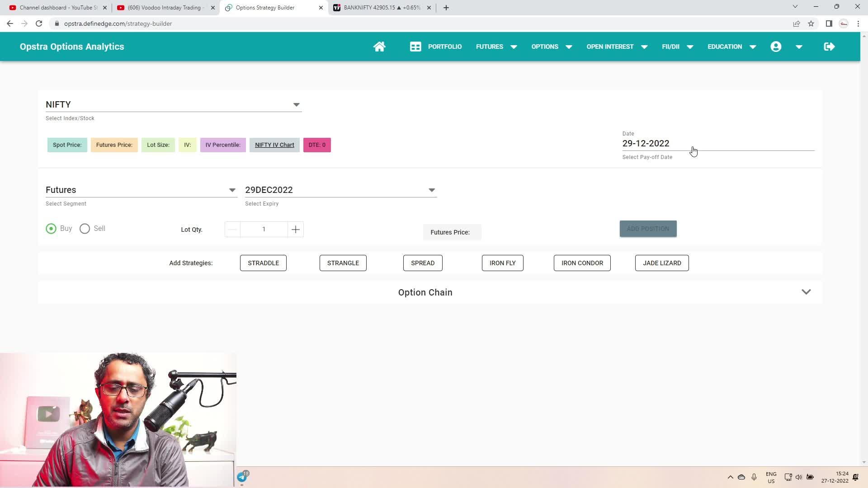Select the Sell radio button

[85, 229]
